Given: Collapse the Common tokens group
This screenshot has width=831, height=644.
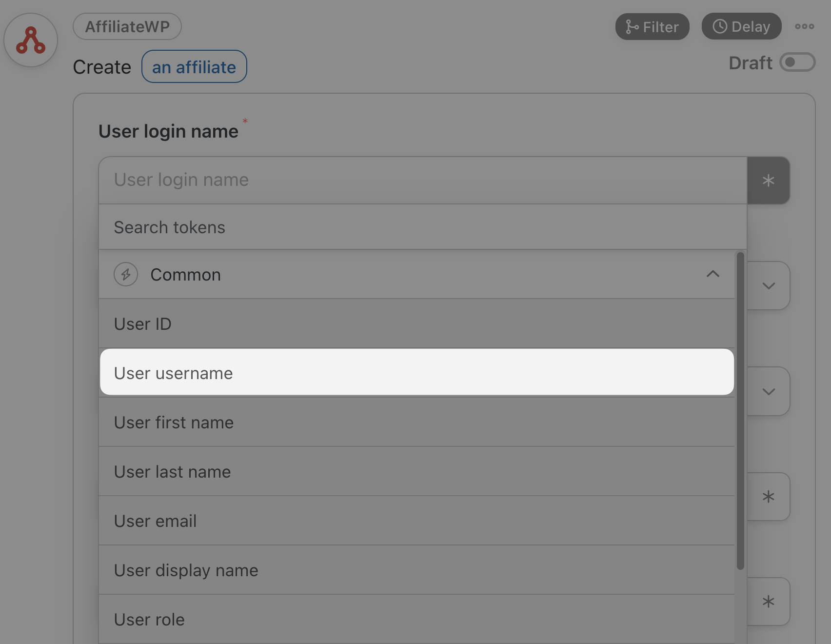Looking at the screenshot, I should [x=713, y=274].
